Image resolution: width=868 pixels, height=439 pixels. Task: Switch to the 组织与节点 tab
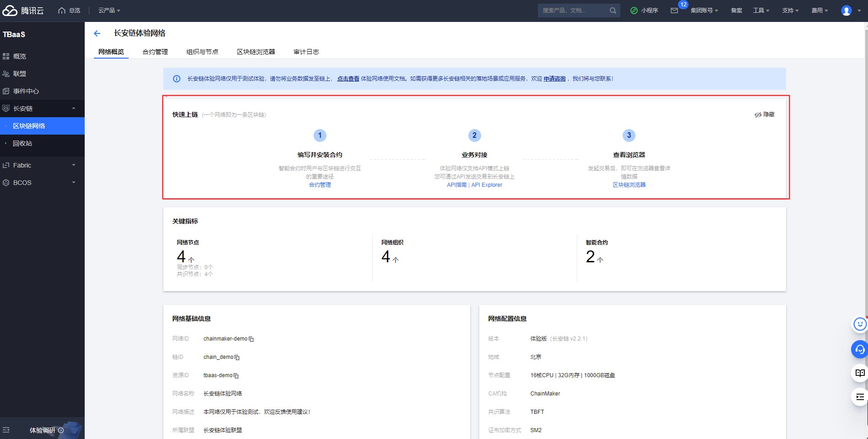202,52
